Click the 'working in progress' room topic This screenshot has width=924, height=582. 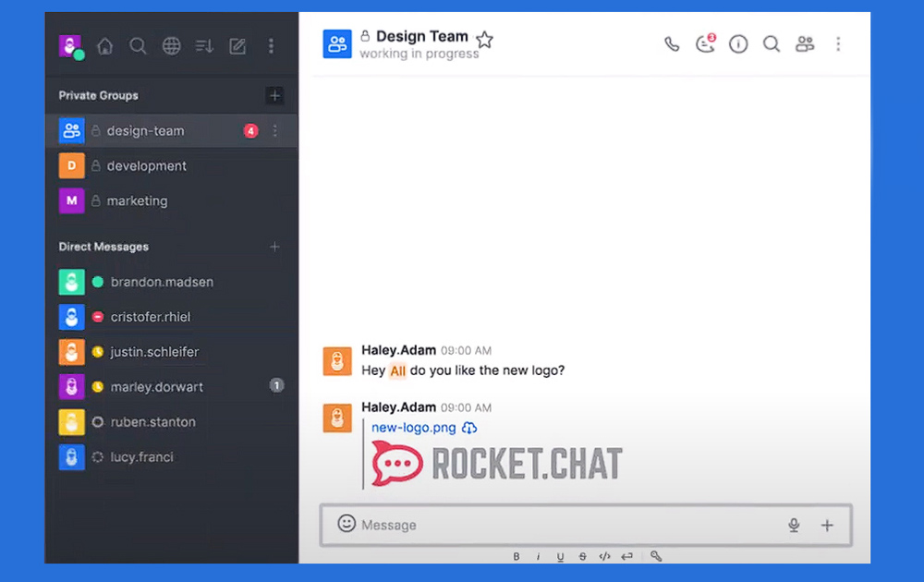click(419, 54)
